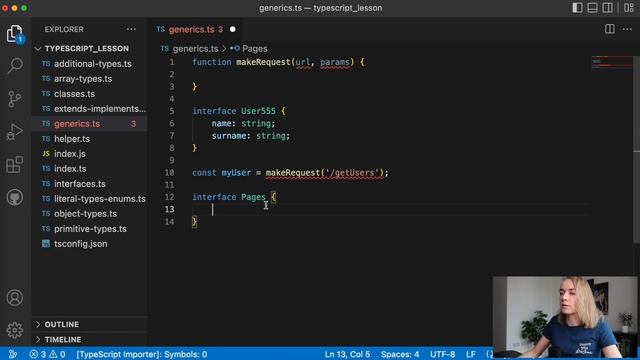Close the unsaved generics.ts tab dot
640x360 pixels.
point(232,29)
